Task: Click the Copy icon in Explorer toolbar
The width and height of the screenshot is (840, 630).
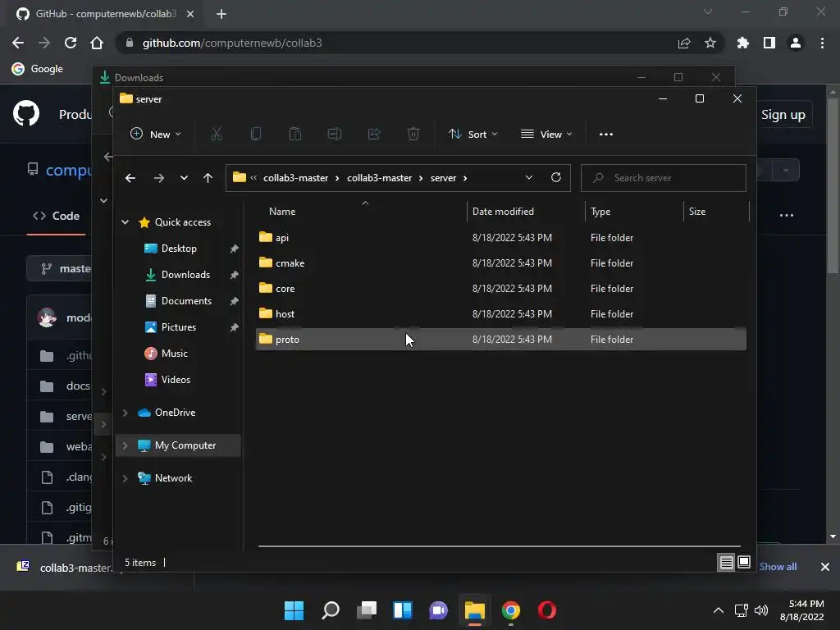Action: (x=256, y=134)
